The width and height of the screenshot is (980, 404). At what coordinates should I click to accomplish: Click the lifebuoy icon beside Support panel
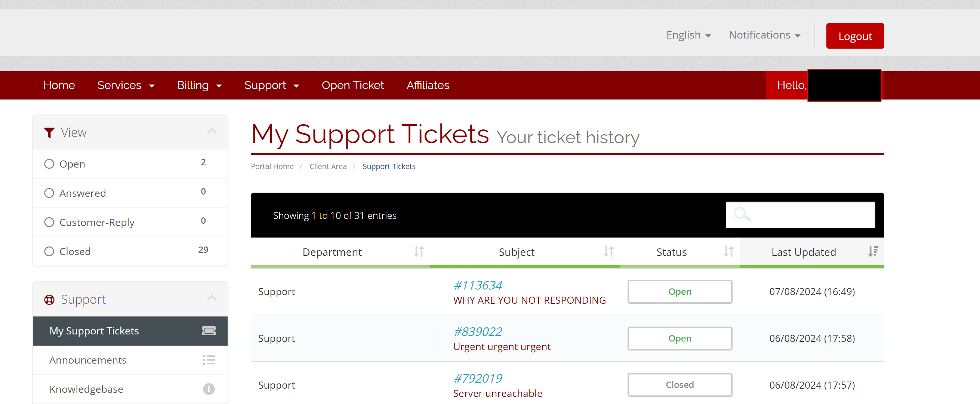49,300
